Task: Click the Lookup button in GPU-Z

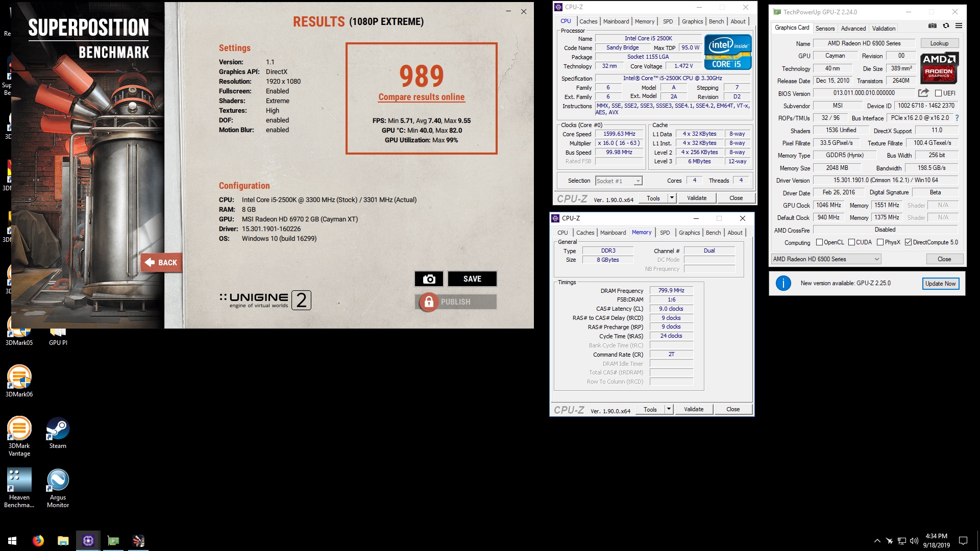Action: tap(939, 43)
